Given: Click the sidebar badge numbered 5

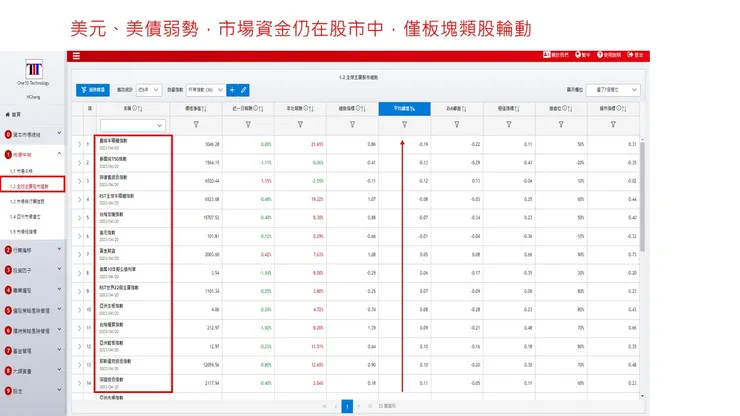Looking at the screenshot, I should pyautogui.click(x=8, y=310).
